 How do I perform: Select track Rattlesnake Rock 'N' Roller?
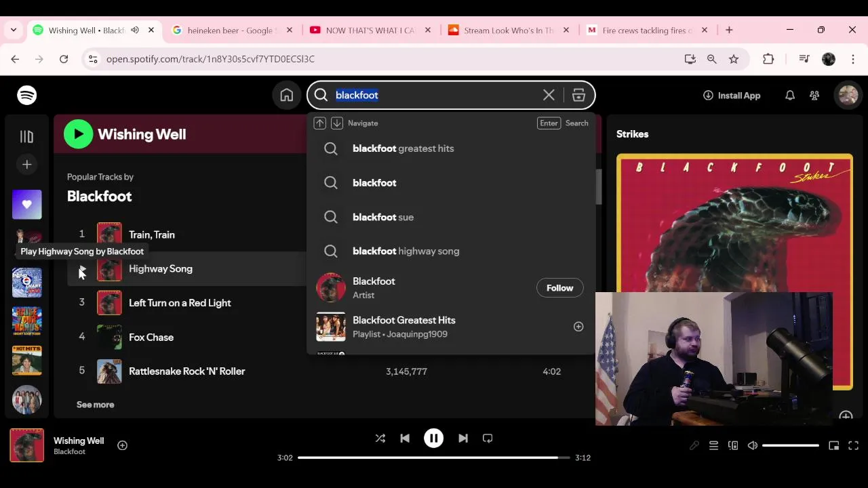[x=187, y=371]
